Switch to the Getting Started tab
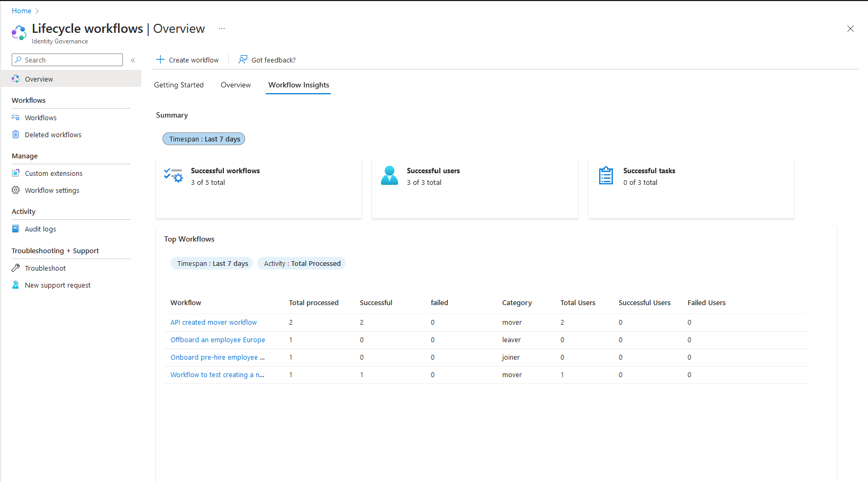The image size is (868, 482). coord(179,85)
